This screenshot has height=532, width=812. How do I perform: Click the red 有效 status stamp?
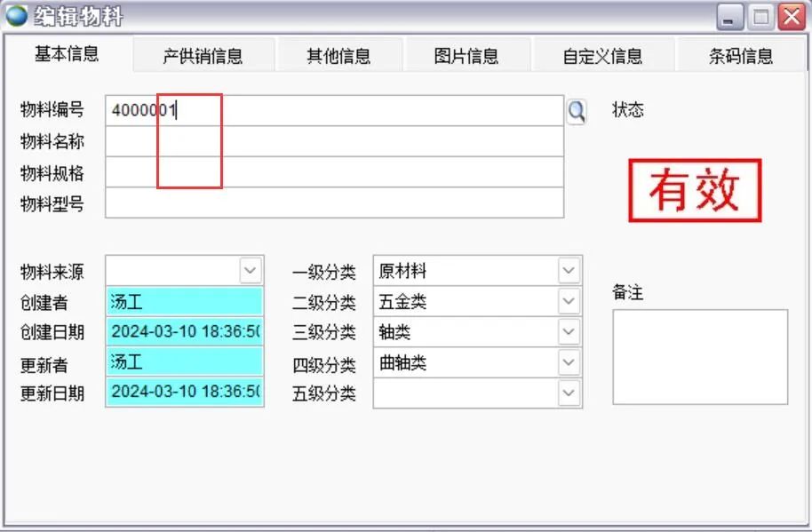pyautogui.click(x=695, y=190)
